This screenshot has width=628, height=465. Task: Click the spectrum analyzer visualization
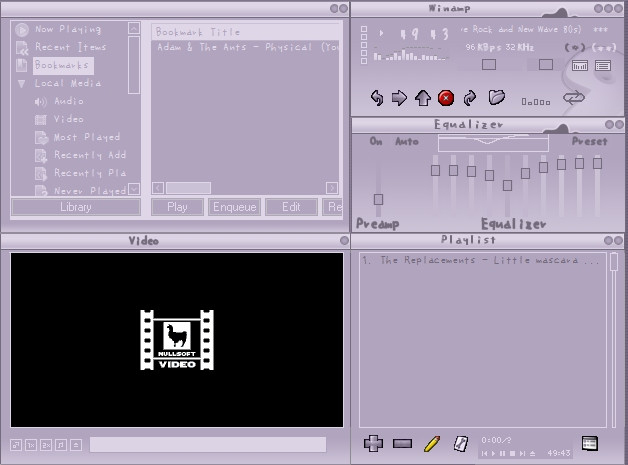click(x=409, y=54)
